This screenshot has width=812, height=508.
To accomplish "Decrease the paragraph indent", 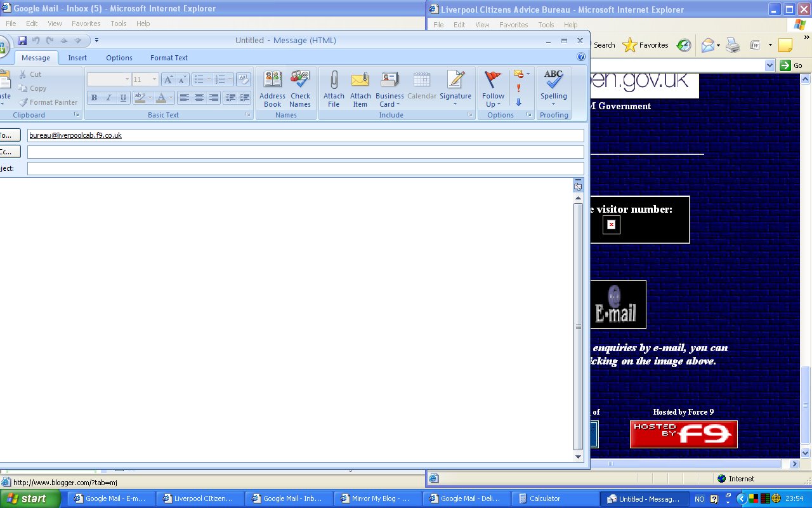I will coord(230,98).
